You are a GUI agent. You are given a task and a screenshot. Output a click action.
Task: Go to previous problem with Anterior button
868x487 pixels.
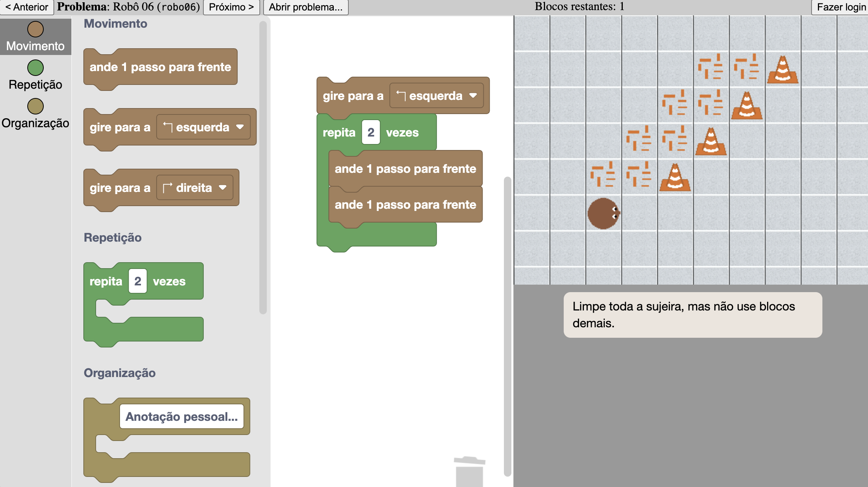tap(27, 7)
